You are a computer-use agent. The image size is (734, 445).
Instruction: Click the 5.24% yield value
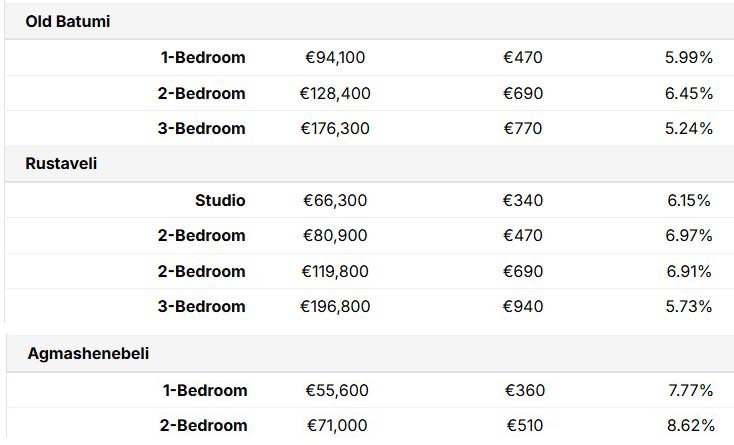click(x=689, y=128)
